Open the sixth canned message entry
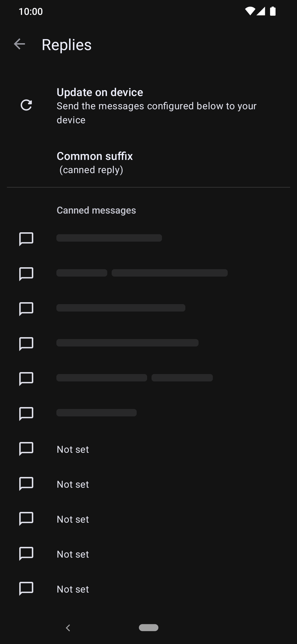297x644 pixels. pos(148,413)
